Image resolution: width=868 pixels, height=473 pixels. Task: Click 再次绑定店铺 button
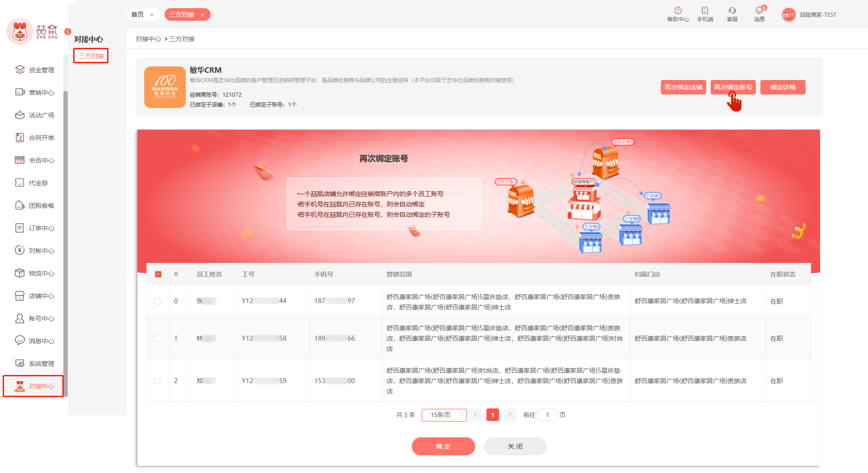(683, 87)
